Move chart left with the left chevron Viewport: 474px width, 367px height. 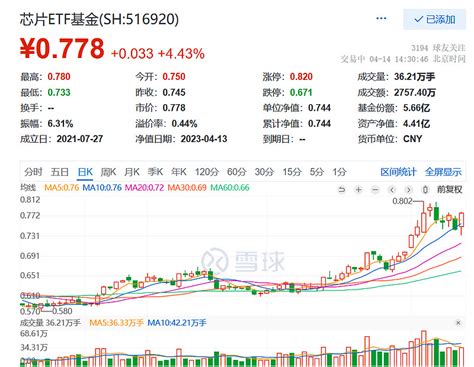pyautogui.click(x=392, y=190)
